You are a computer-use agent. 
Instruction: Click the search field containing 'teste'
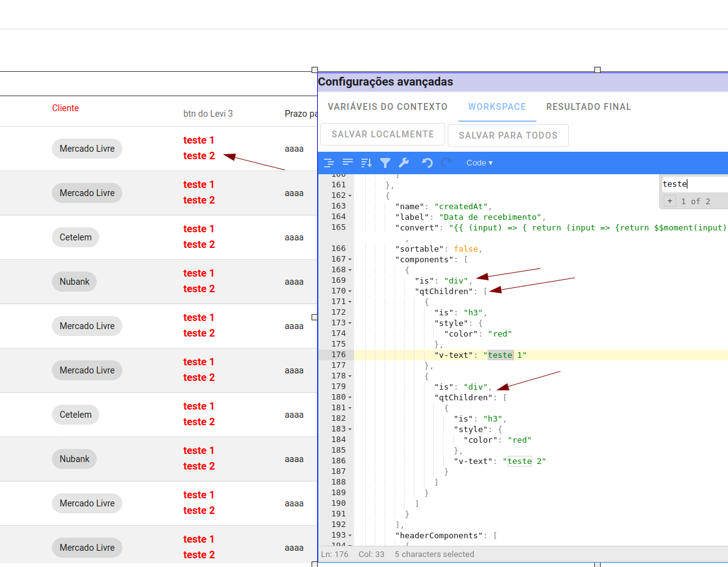click(x=694, y=184)
